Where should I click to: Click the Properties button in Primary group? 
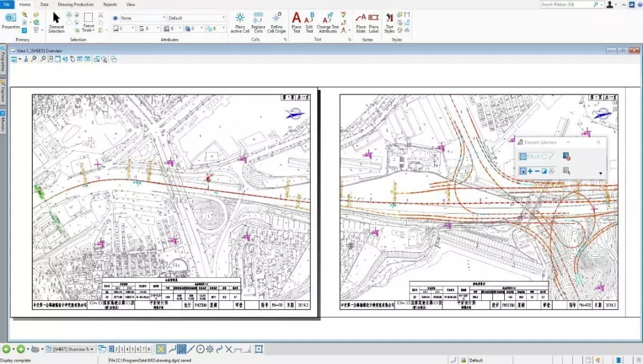point(10,21)
